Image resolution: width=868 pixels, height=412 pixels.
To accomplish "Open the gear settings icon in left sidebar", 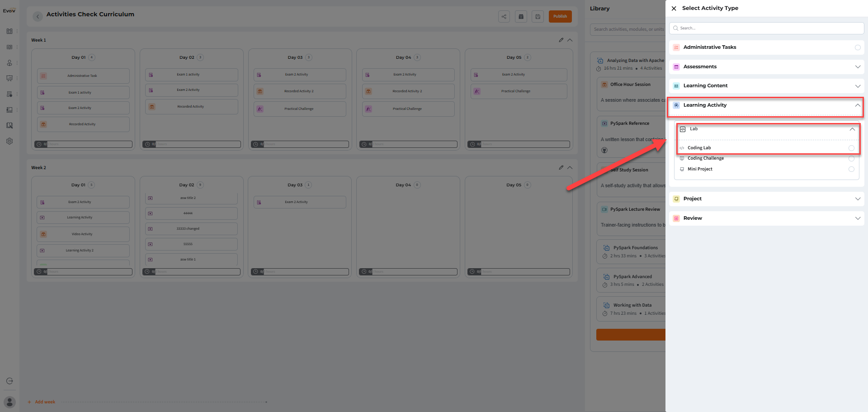I will point(9,141).
